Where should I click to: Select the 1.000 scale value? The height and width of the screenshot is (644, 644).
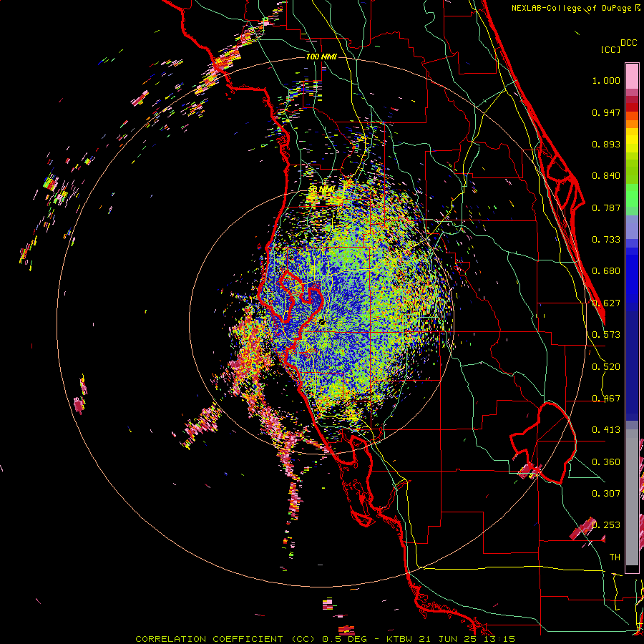point(606,80)
